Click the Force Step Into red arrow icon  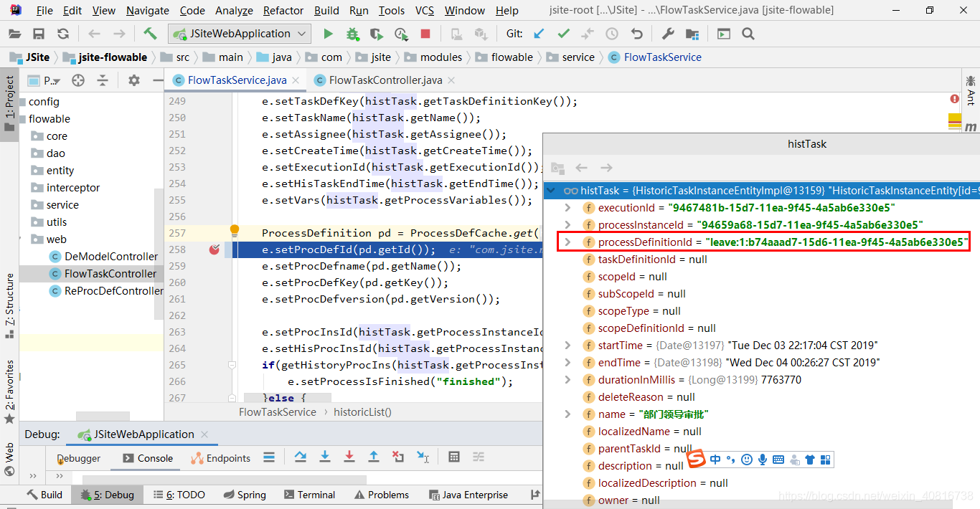point(349,457)
